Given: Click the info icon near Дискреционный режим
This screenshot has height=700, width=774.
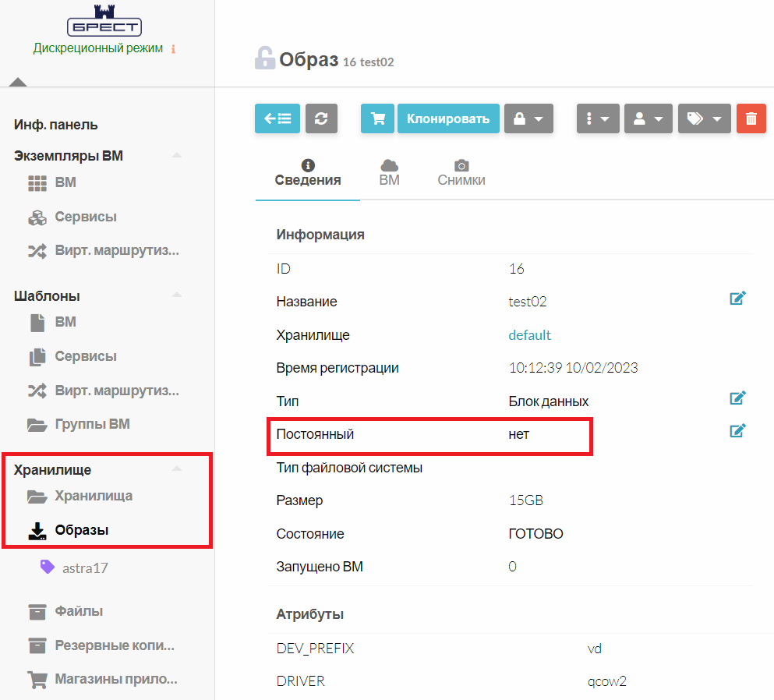Looking at the screenshot, I should point(173,49).
